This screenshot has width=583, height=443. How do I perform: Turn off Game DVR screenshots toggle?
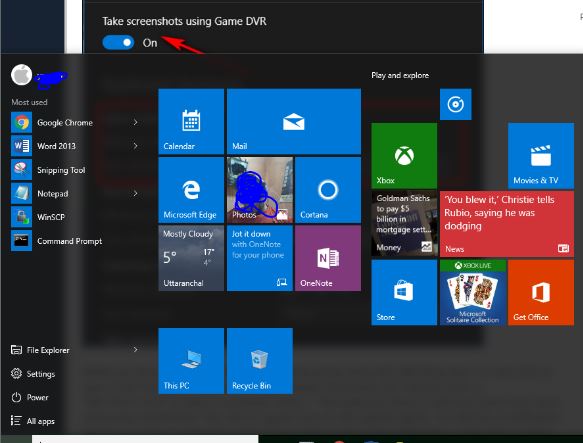pos(118,42)
